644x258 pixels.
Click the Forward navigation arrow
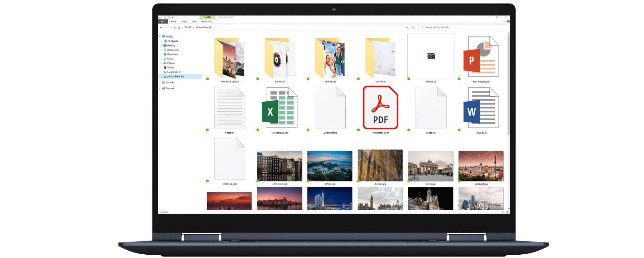pyautogui.click(x=166, y=27)
